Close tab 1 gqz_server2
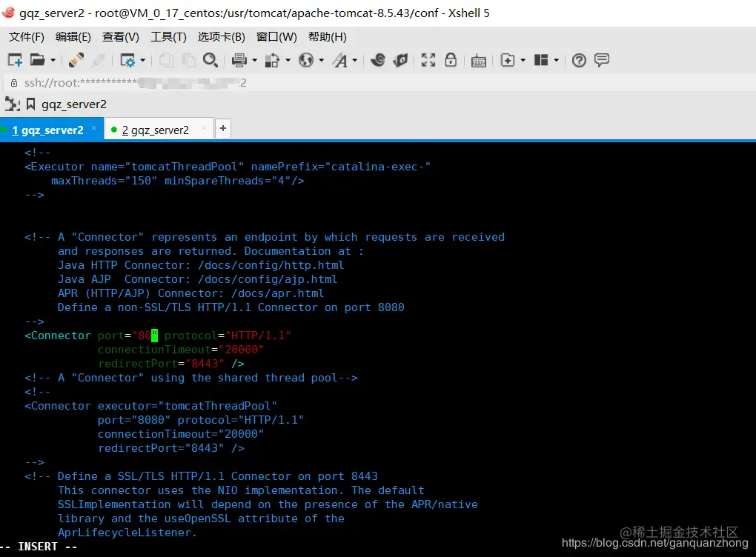Screen dimensions: 756x557 (x=94, y=127)
